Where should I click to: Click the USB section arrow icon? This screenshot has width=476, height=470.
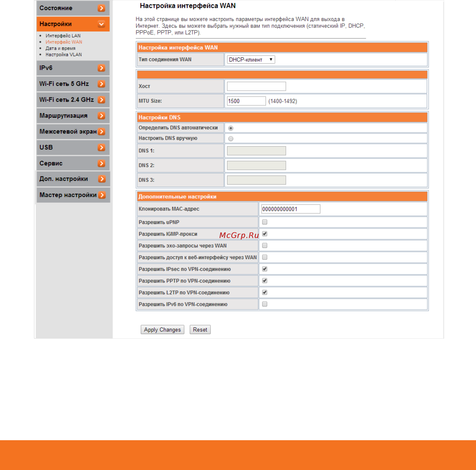point(101,148)
